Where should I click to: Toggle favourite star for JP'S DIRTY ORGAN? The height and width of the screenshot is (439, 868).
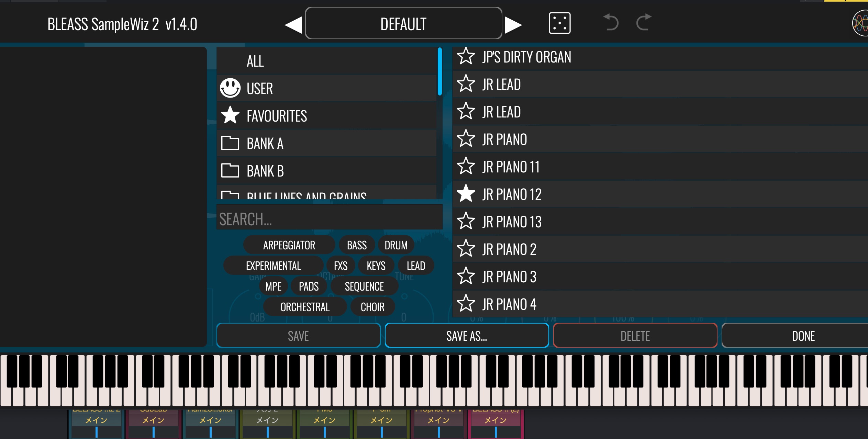pos(466,56)
